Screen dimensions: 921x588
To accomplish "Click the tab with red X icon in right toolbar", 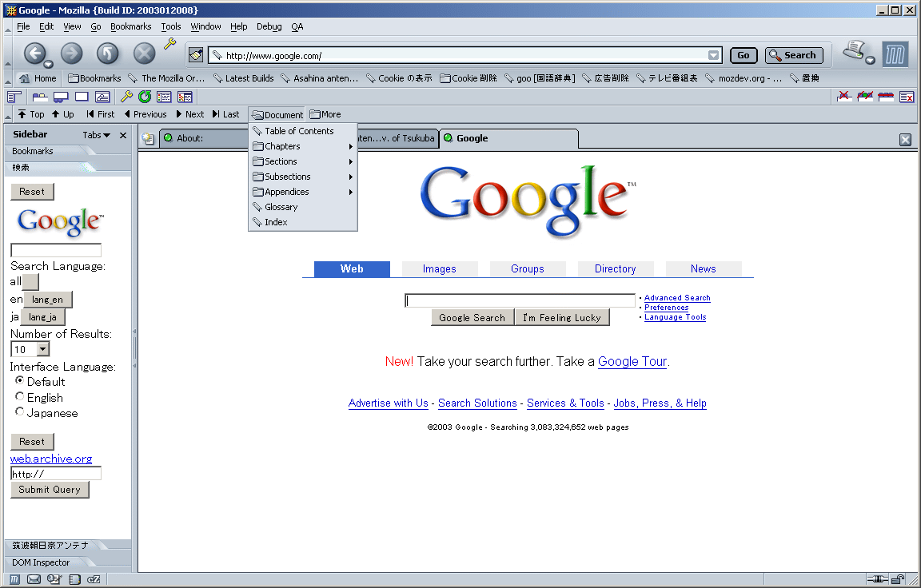I will [x=844, y=96].
